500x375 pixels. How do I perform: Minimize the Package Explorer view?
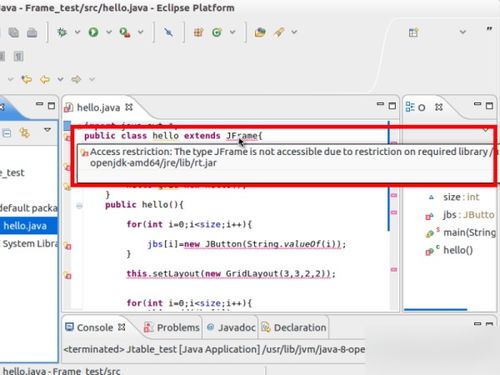[x=39, y=104]
